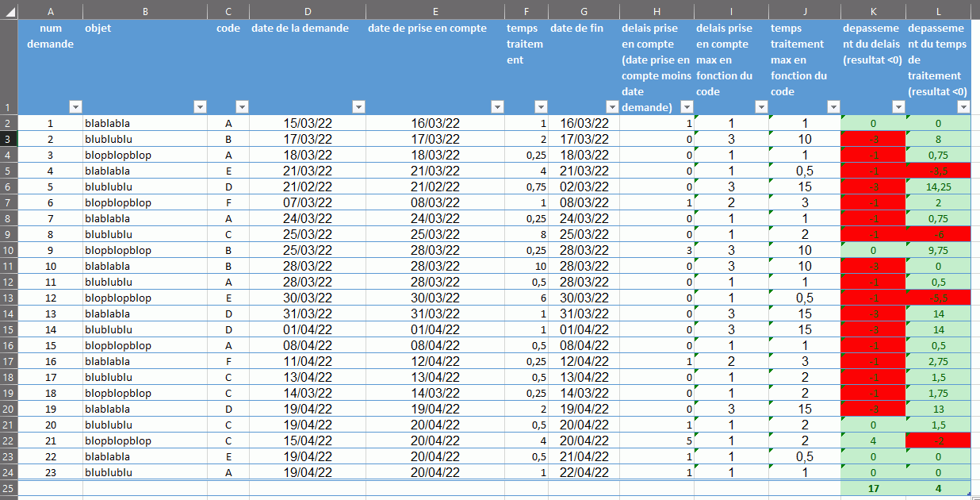The height and width of the screenshot is (500, 980).
Task: Open filter for 'depassement du temps de traitement'
Action: pos(963,107)
